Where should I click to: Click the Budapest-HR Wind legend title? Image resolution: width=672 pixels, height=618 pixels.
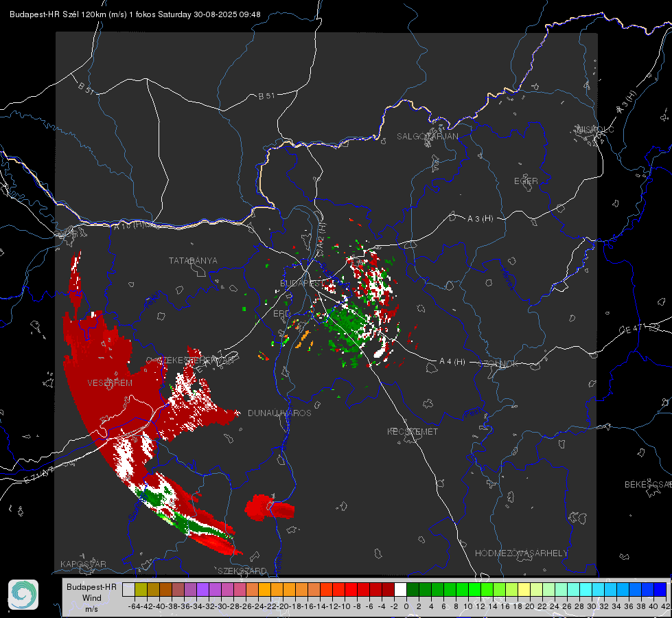(x=91, y=597)
